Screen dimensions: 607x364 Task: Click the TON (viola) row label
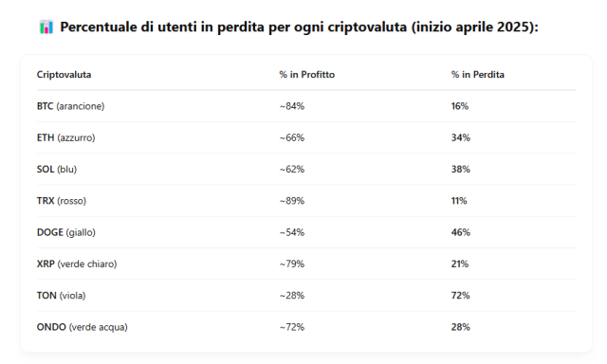pos(61,296)
